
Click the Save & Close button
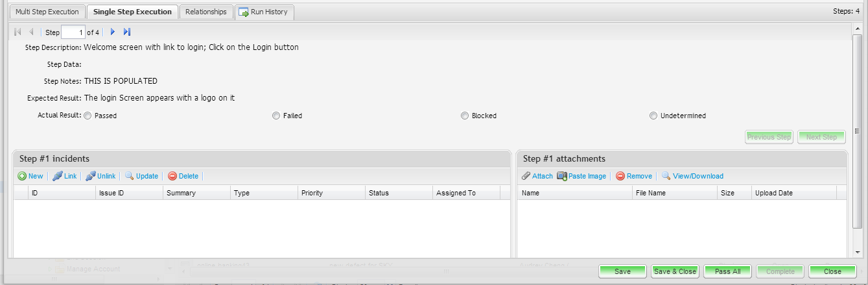tap(675, 271)
